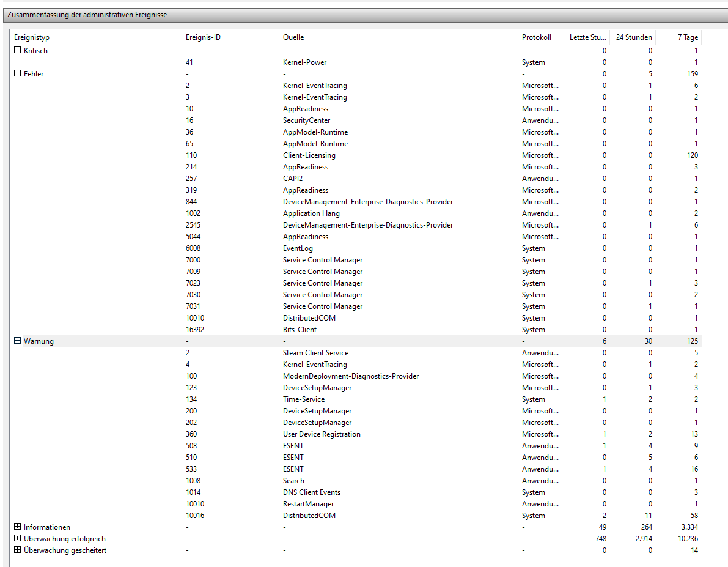This screenshot has width=728, height=567.
Task: Expand the Überwachung gescheitert group
Action: point(17,550)
